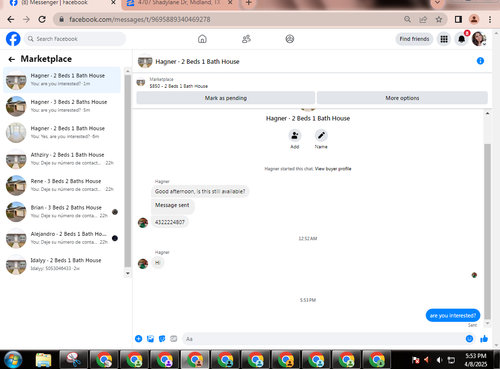The width and height of the screenshot is (500, 369).
Task: Click the $850 - 2 Beds 1 Bath House listing
Action: pos(178,86)
